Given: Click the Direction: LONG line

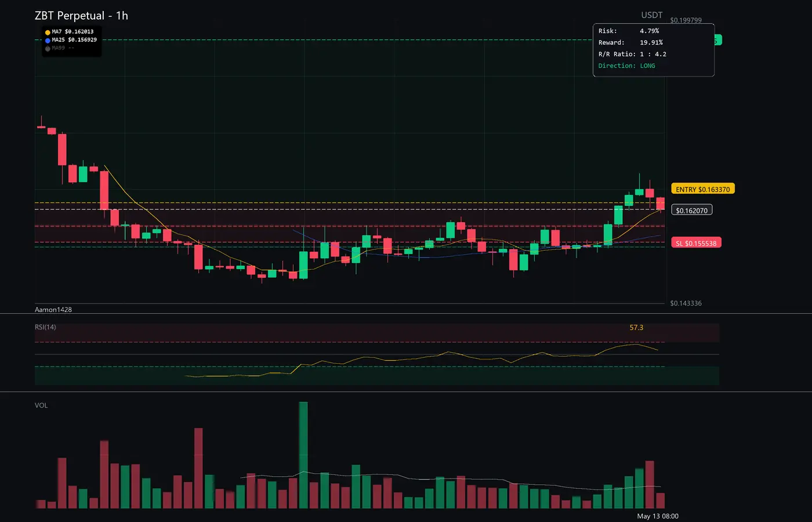Looking at the screenshot, I should [626, 66].
